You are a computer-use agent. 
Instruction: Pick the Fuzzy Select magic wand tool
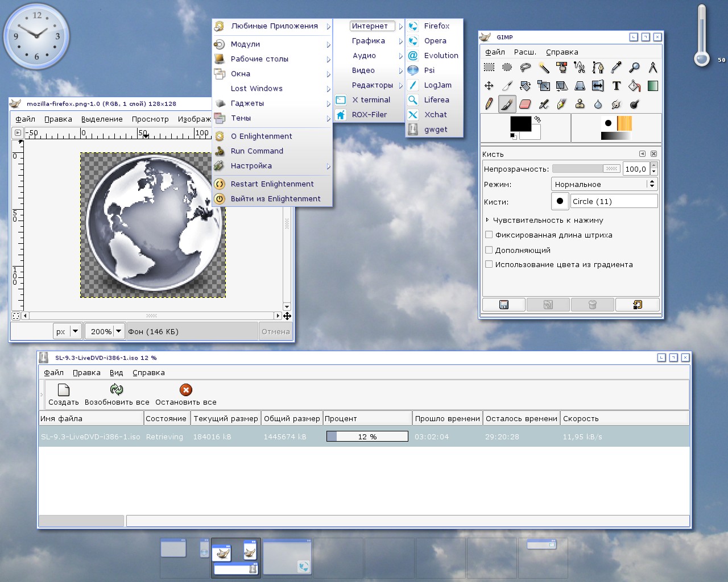(544, 68)
